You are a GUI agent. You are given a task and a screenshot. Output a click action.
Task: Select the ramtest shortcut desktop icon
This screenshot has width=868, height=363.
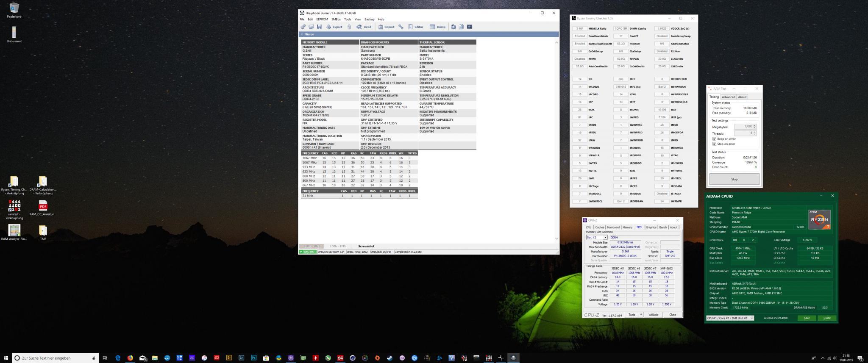pyautogui.click(x=14, y=209)
